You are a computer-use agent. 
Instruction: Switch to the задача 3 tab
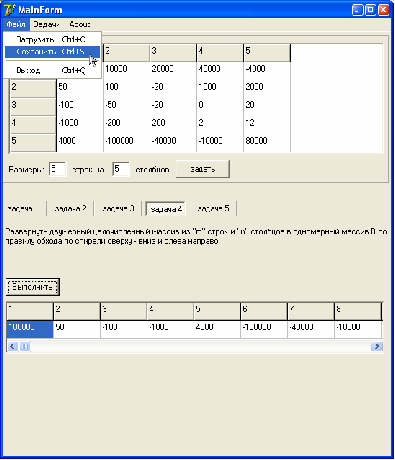[x=118, y=209]
